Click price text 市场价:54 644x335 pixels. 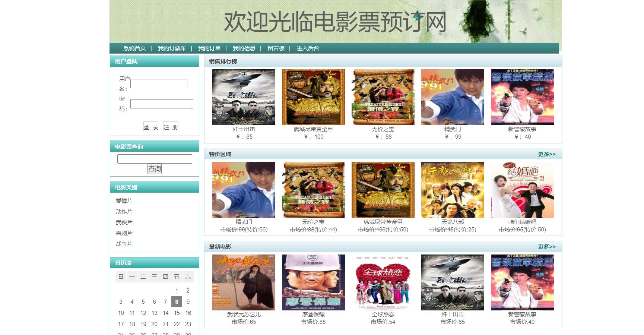click(x=383, y=322)
